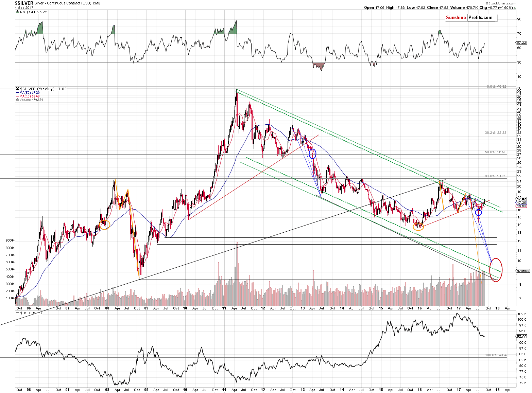Click the 'Silver - Continuous Contract (EOD)' subtitle

pos(63,3)
